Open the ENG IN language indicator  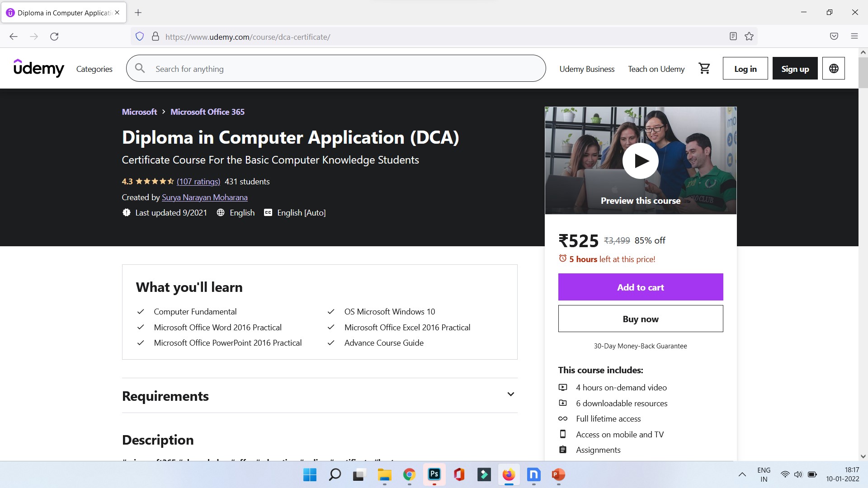(764, 474)
